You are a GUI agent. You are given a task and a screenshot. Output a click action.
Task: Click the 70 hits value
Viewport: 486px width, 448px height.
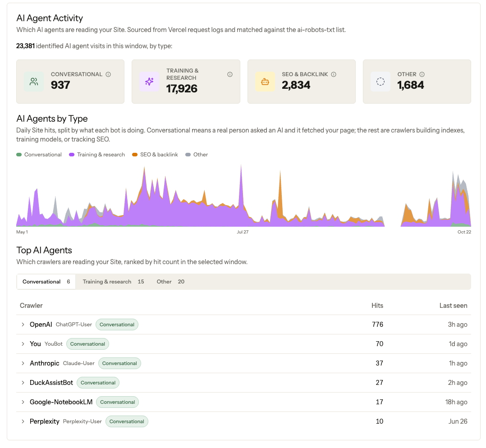point(380,344)
